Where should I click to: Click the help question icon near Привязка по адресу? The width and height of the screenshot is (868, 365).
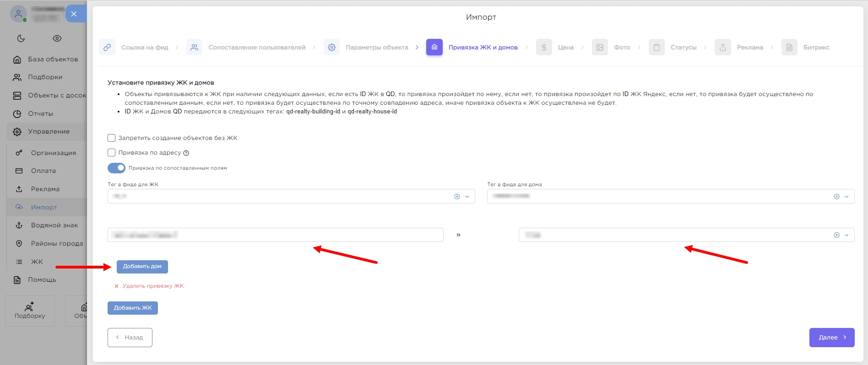186,153
